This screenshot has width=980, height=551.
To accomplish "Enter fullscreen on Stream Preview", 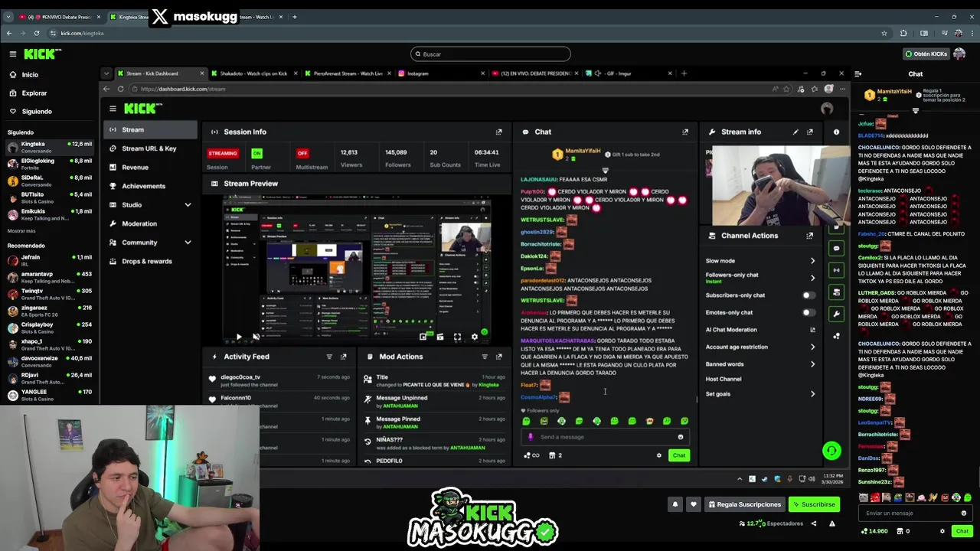I will (x=457, y=337).
